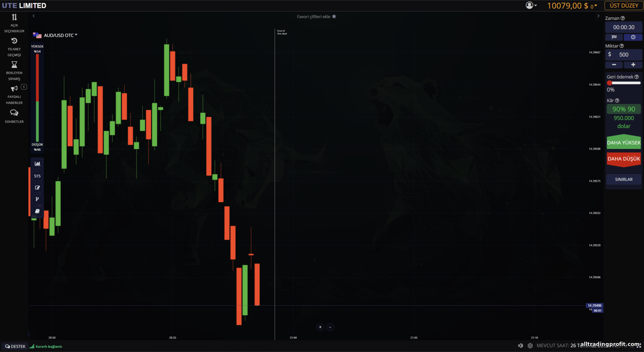644x352 pixels.
Task: Open Ticaret Geçmişi trade history
Action: 14,47
